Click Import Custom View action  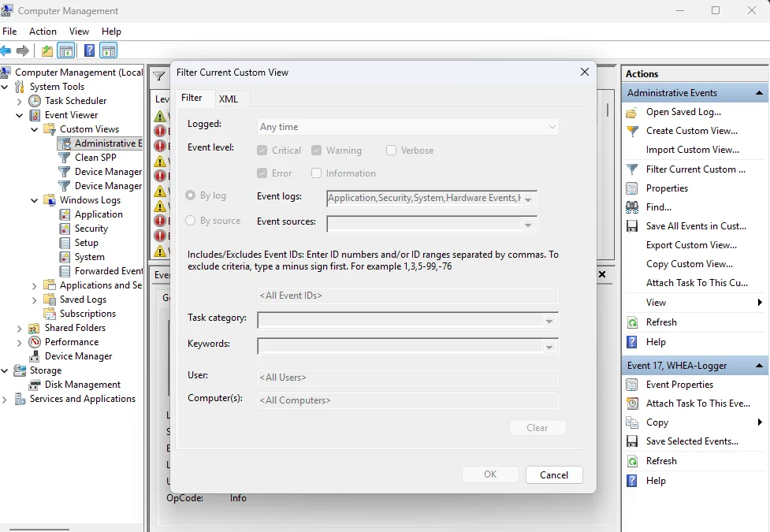(693, 150)
